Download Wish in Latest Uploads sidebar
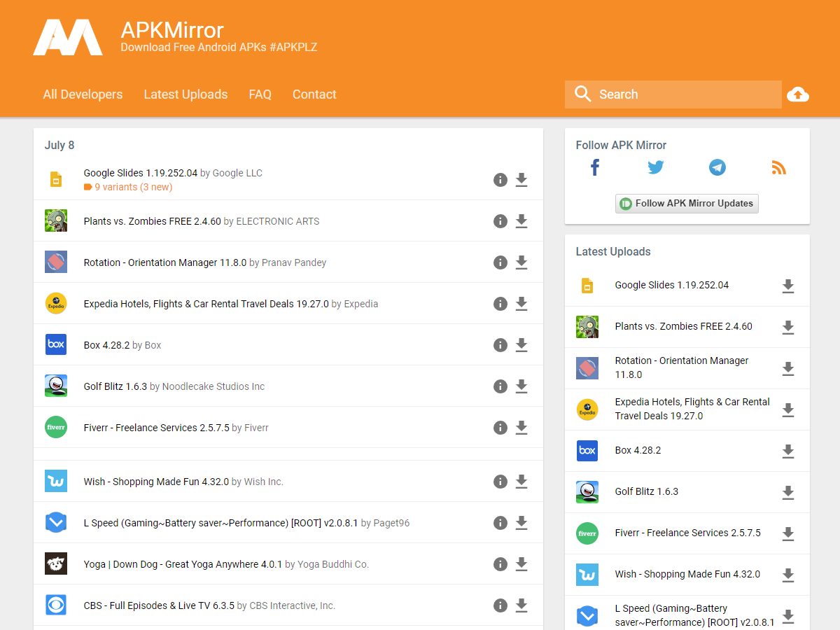Screen dimensions: 840x630 [x=788, y=575]
